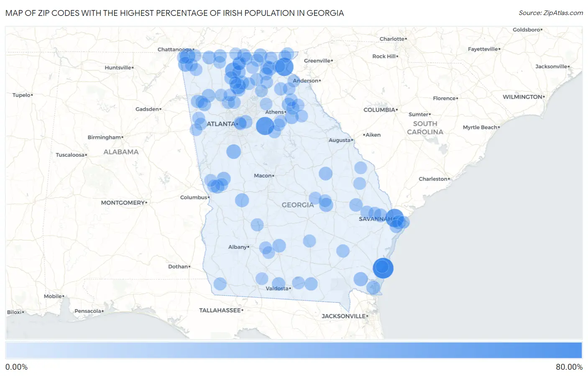Click the JACKSONVILLE label in Florida
This screenshot has height=376, width=588.
(x=343, y=316)
